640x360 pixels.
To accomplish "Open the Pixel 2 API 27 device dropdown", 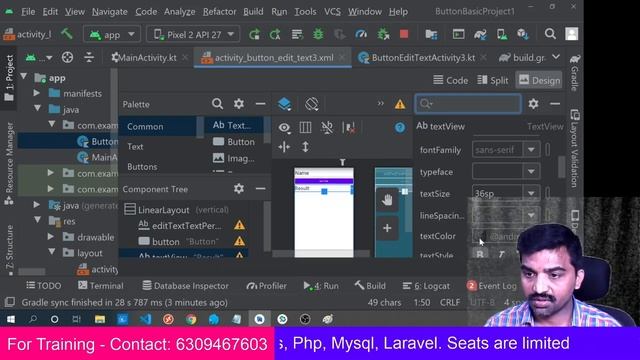I will click(x=193, y=34).
